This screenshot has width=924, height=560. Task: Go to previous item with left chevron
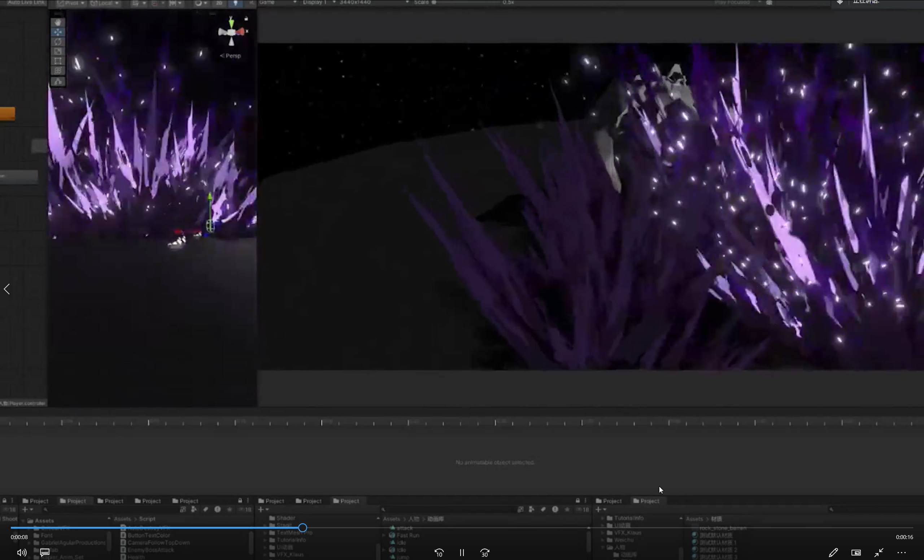[x=7, y=289]
